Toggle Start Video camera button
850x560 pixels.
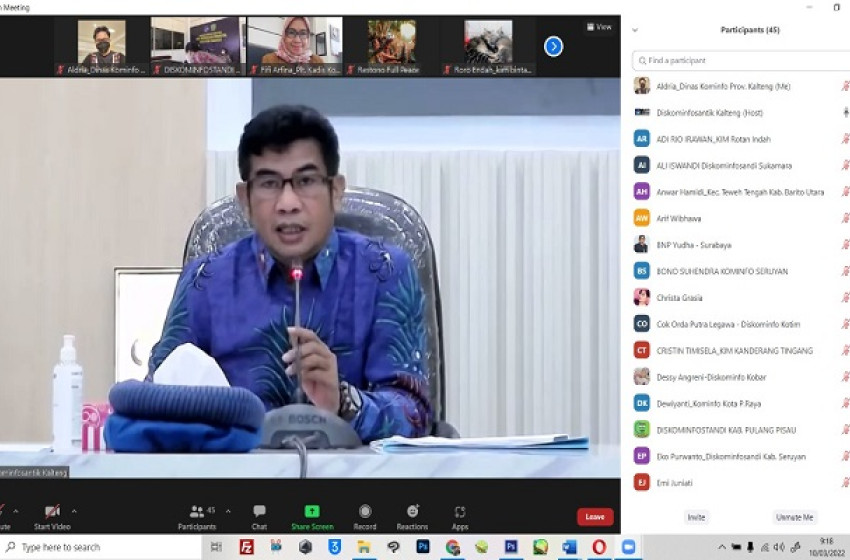coord(52,511)
